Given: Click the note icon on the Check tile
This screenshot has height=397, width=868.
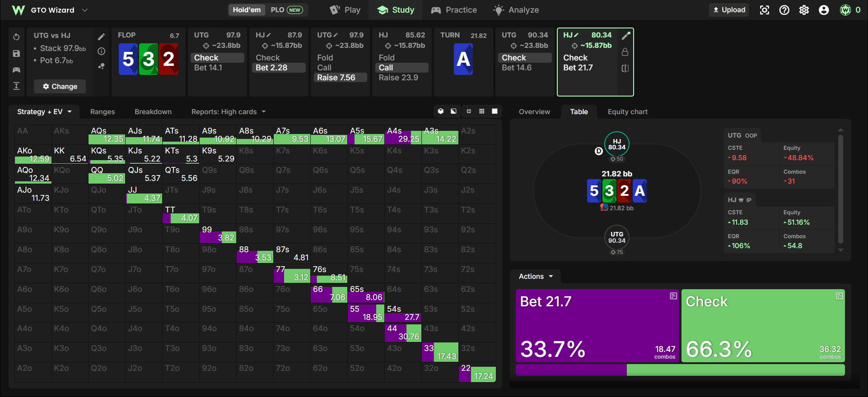Looking at the screenshot, I should [x=839, y=296].
